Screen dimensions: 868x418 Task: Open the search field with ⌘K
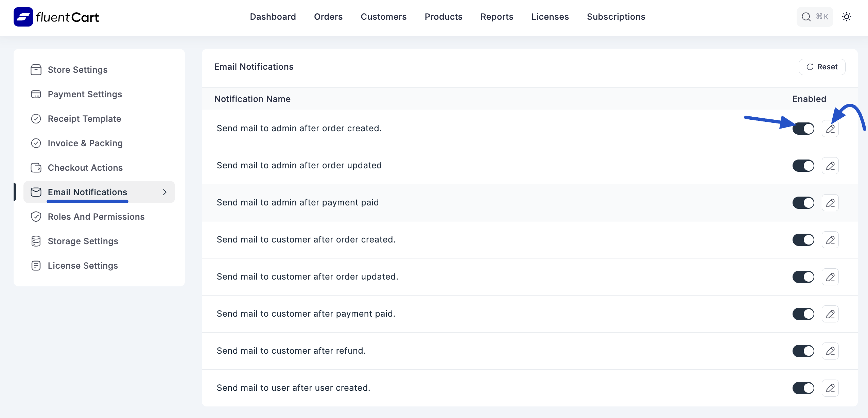click(x=815, y=17)
